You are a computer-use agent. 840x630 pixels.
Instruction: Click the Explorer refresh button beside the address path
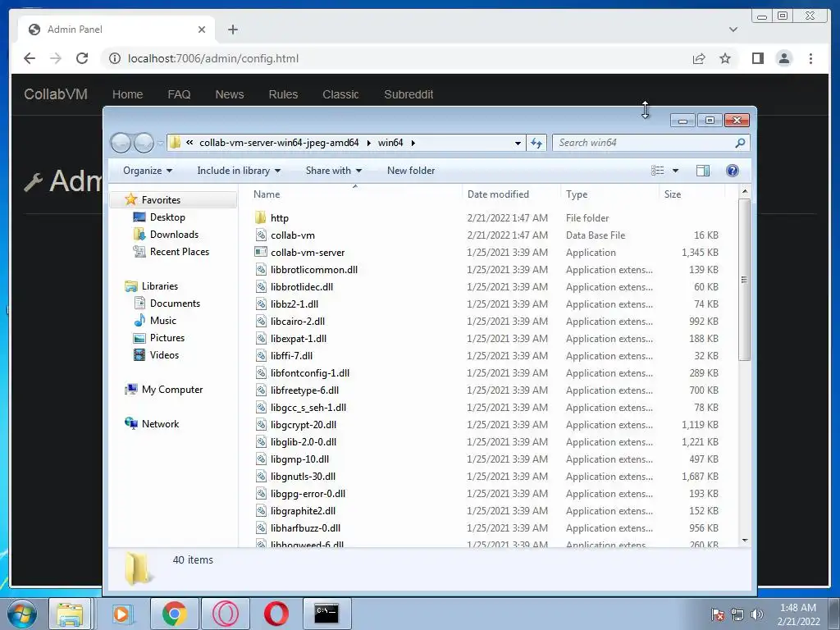point(536,143)
